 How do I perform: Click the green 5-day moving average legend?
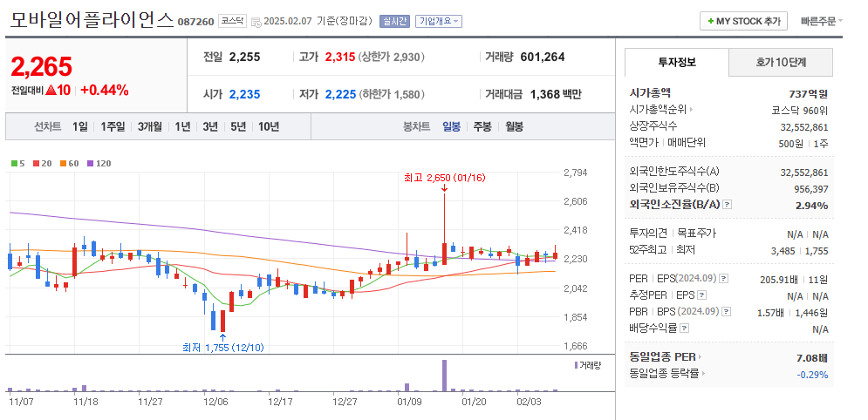click(x=17, y=163)
